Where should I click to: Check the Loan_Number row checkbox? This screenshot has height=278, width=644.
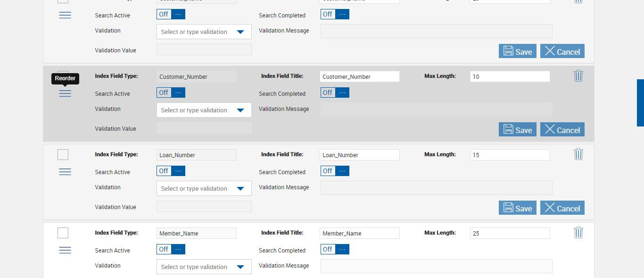click(x=63, y=155)
